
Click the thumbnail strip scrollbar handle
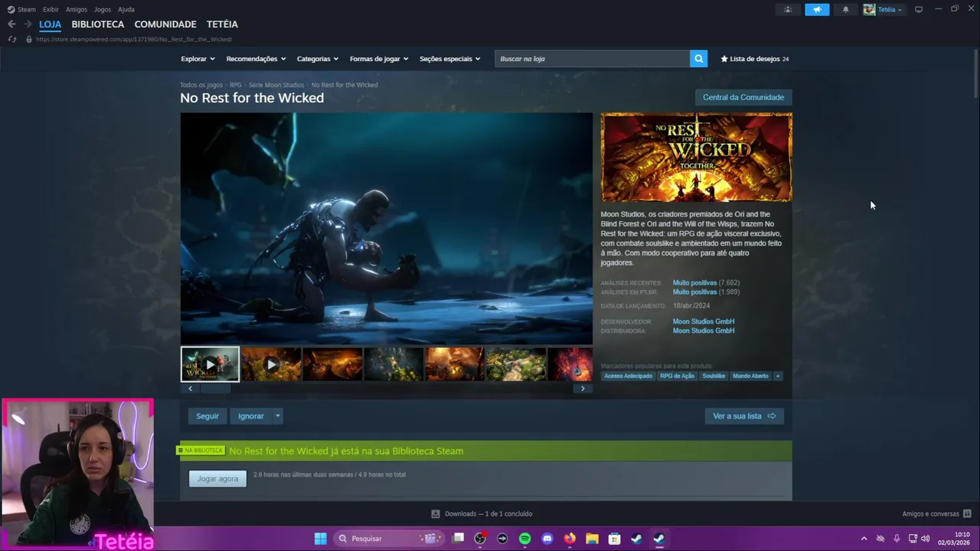point(215,389)
